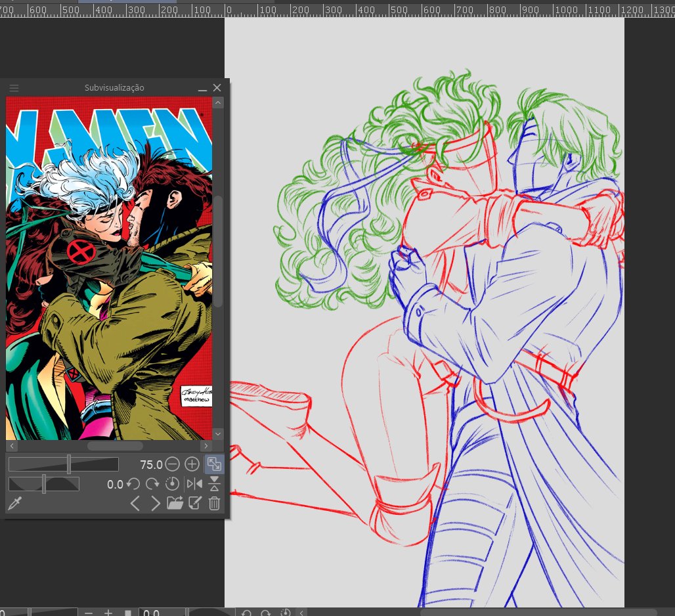Click the reference panel scroll-down arrow
675x616 pixels.
[x=218, y=434]
